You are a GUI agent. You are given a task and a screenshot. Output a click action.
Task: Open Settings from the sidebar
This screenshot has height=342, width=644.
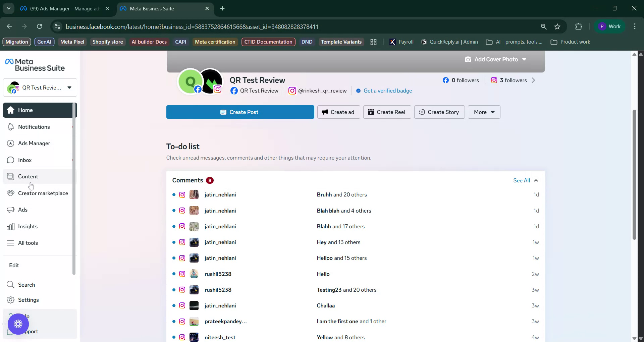point(29,300)
